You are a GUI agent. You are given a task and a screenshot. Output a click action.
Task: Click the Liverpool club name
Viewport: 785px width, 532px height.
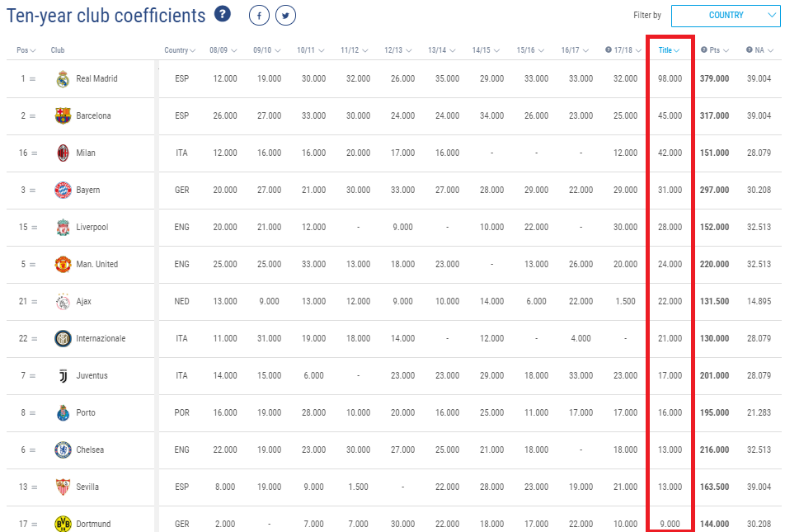(93, 227)
